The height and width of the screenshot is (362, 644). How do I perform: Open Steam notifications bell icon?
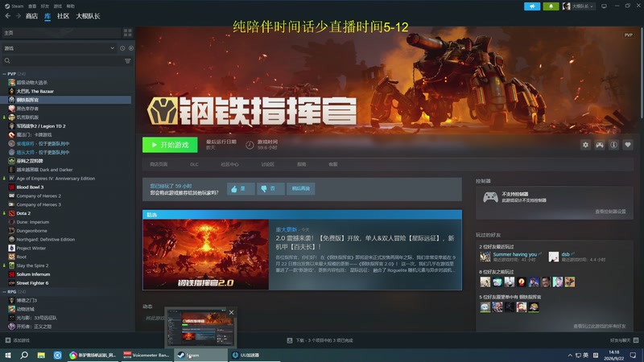pyautogui.click(x=551, y=6)
